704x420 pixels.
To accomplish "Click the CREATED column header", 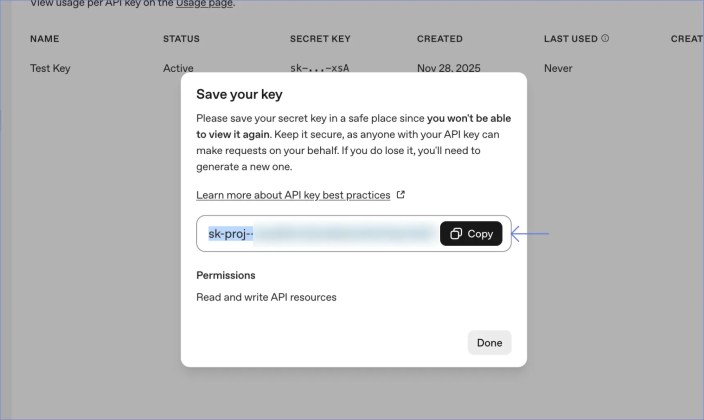I will [440, 39].
